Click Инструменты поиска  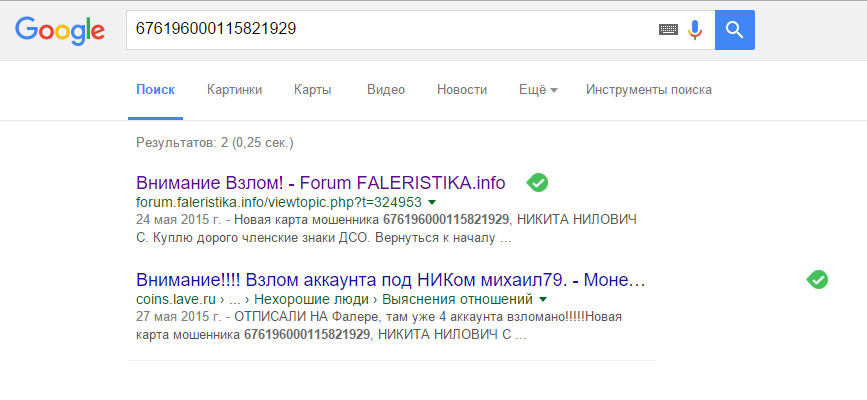coord(649,90)
